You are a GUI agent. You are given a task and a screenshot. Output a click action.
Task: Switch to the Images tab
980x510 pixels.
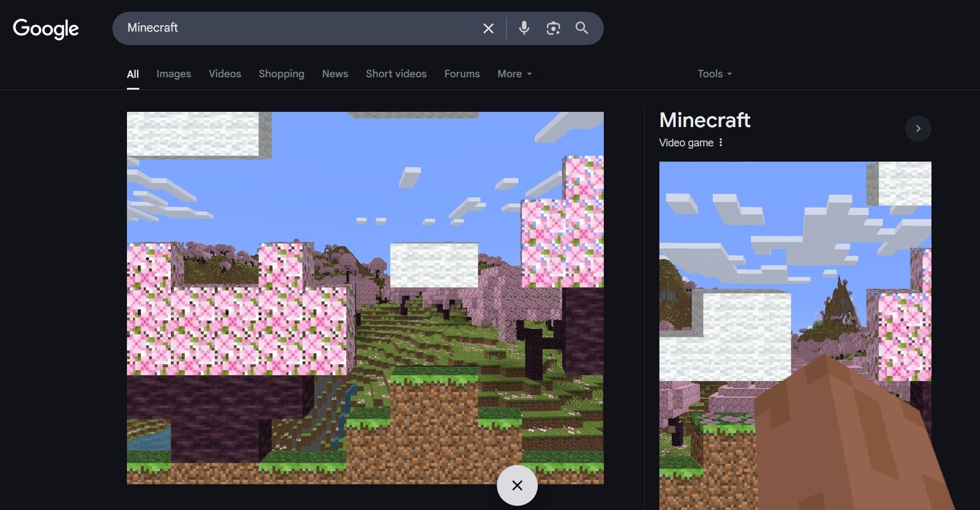(x=173, y=74)
